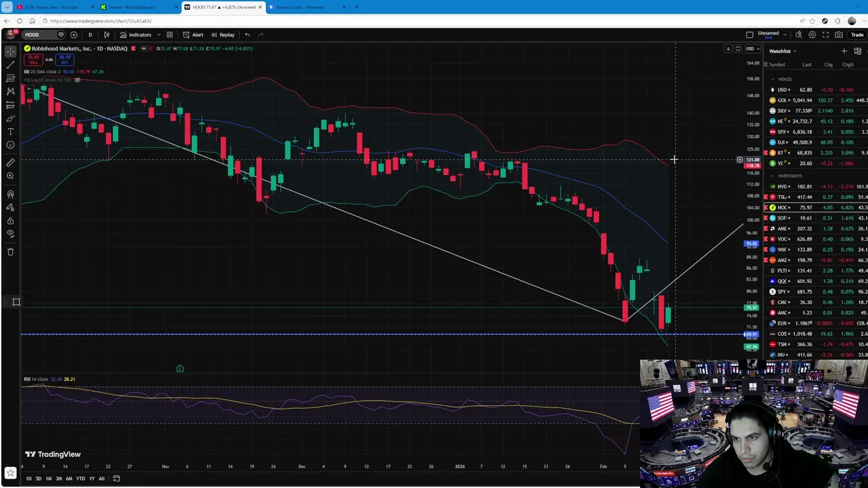Select SPY row in the watchlist
This screenshot has width=868, height=488.
coord(816,292)
